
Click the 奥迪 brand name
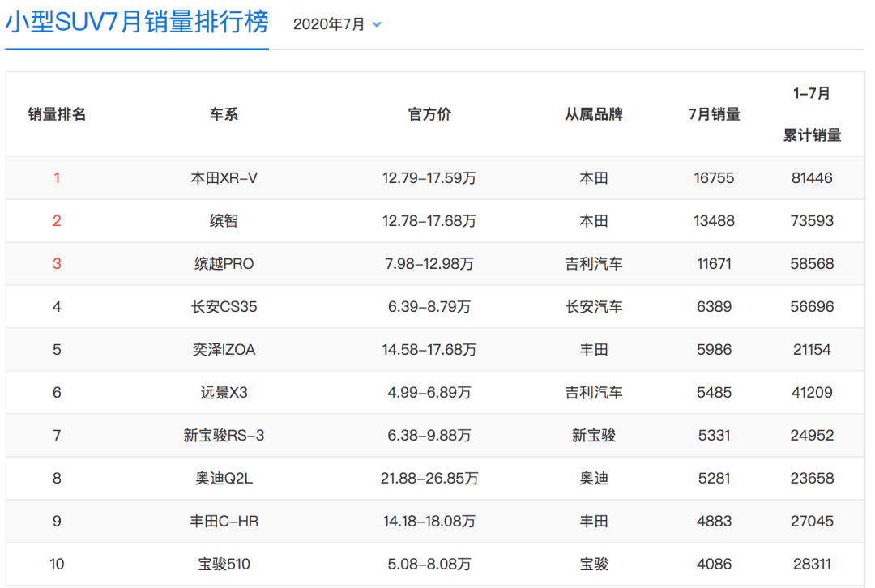[594, 478]
